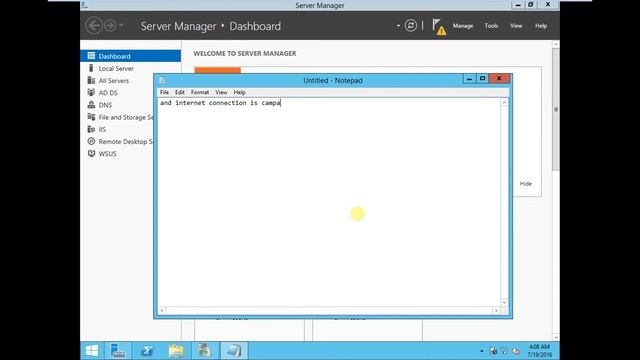Refresh the Server Manager dashboard
Image resolution: width=640 pixels, height=360 pixels.
411,25
